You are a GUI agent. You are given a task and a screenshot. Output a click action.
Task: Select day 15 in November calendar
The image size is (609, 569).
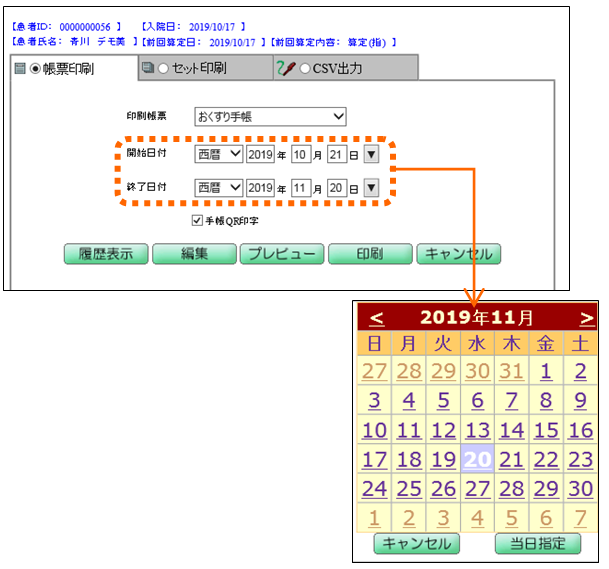(546, 431)
